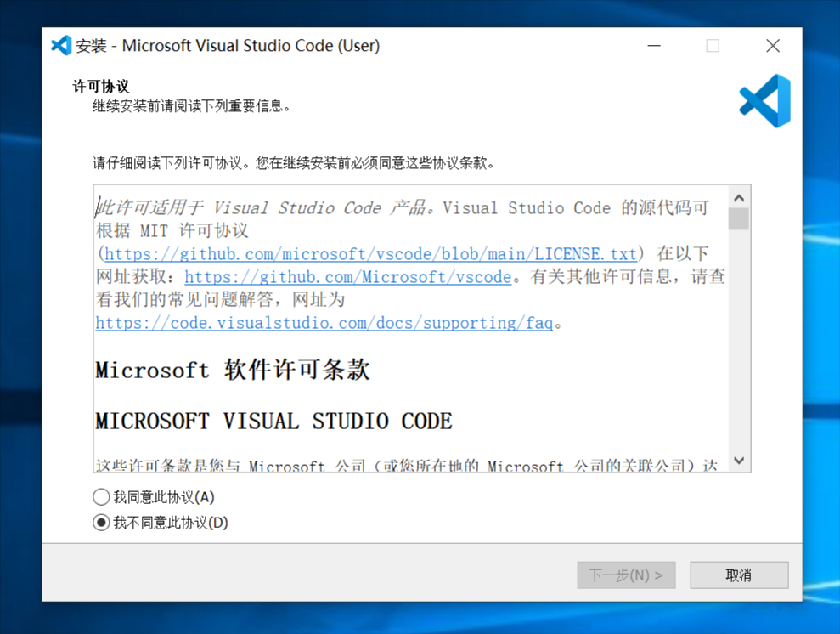This screenshot has width=840, height=634.
Task: Click the text 根据 MIT 许可协议
Action: 172,230
